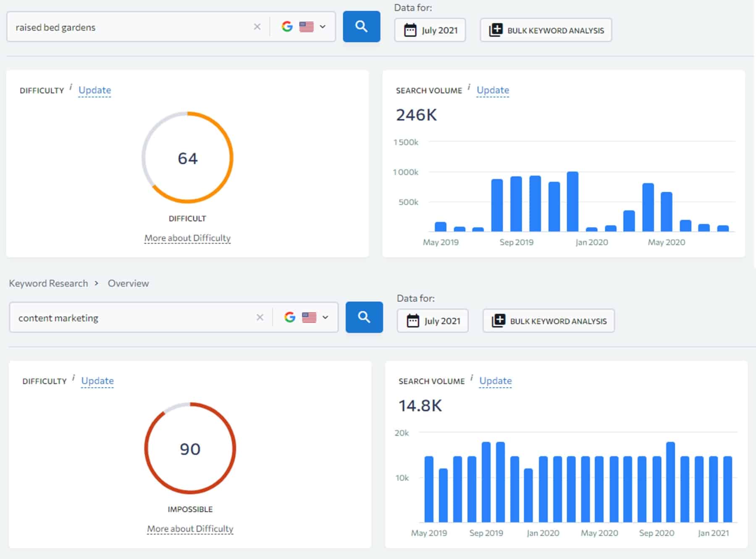Click the Google logo beside 'raised bed gardens'
This screenshot has height=559, width=756.
click(x=287, y=26)
